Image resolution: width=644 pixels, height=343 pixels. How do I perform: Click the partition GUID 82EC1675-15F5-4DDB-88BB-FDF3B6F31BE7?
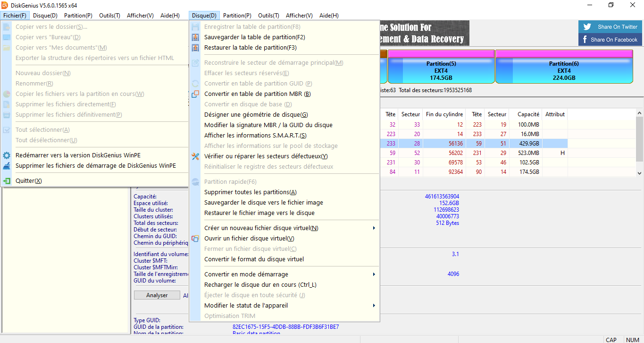tap(286, 327)
